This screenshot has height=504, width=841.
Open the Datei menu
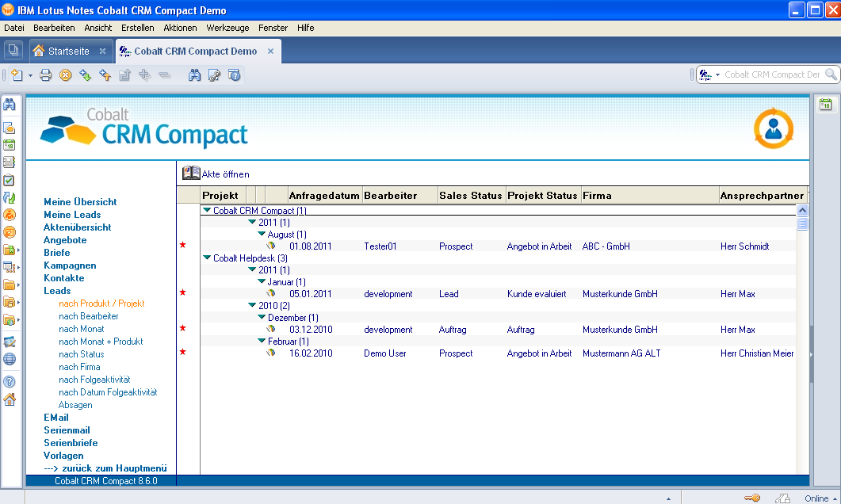pyautogui.click(x=14, y=28)
